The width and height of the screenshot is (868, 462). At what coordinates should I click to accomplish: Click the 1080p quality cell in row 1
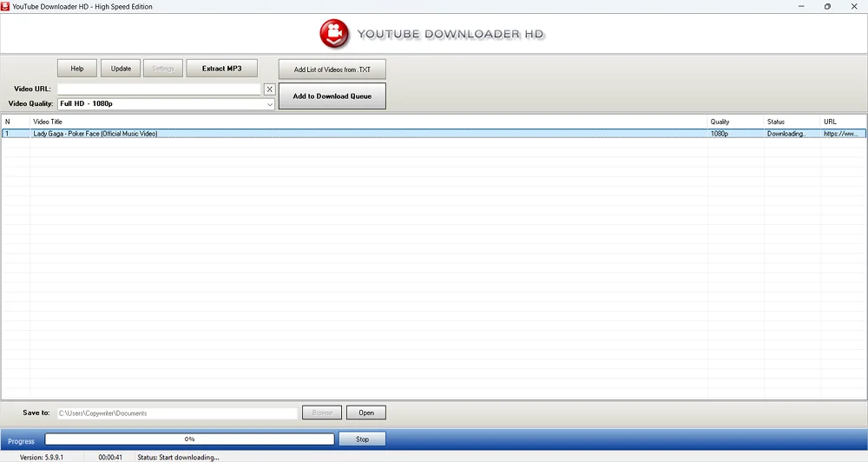pos(720,134)
